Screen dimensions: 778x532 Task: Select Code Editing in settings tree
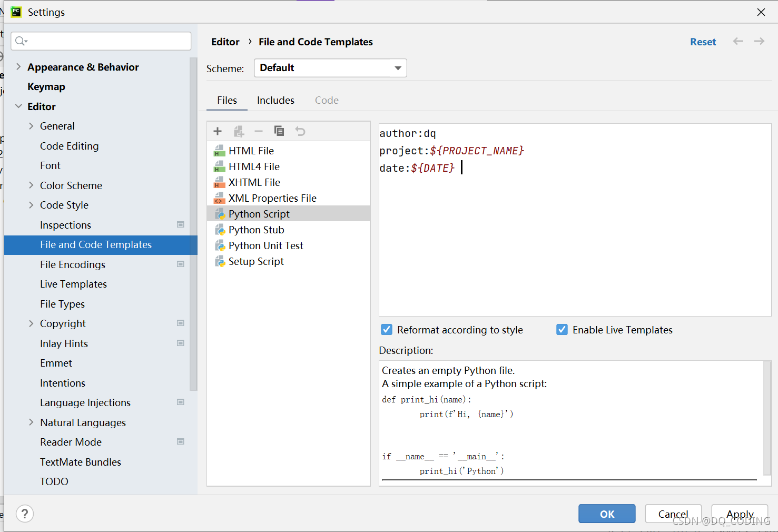coord(69,146)
